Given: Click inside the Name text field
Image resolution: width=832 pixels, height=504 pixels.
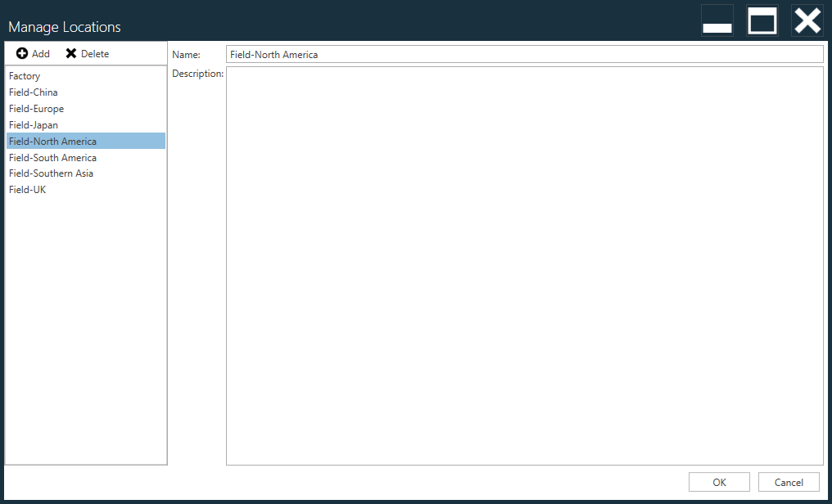Looking at the screenshot, I should coord(524,53).
